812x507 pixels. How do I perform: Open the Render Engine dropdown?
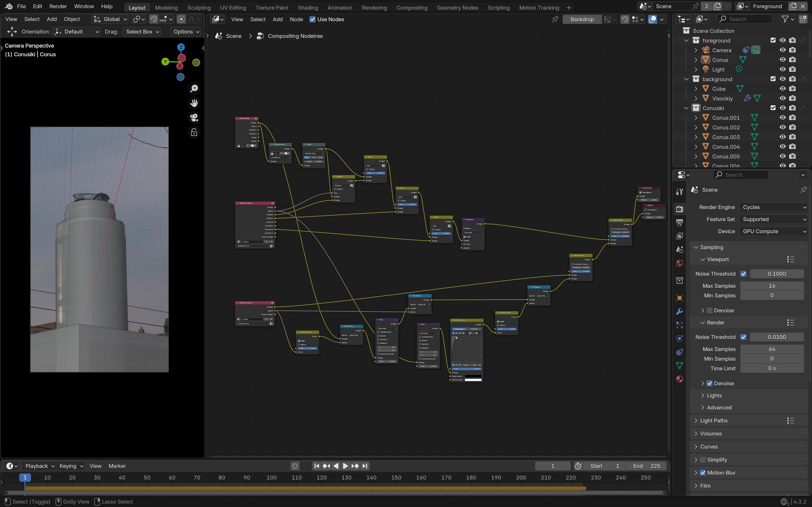point(773,207)
